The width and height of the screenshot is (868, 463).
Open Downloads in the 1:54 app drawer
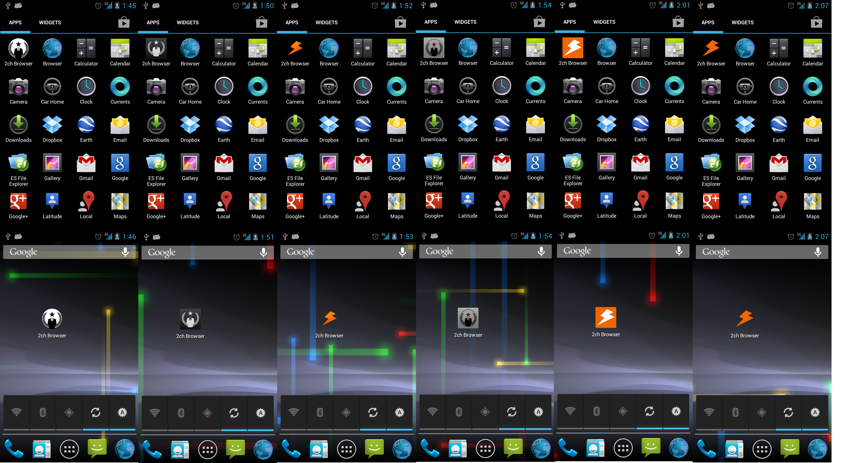(434, 128)
